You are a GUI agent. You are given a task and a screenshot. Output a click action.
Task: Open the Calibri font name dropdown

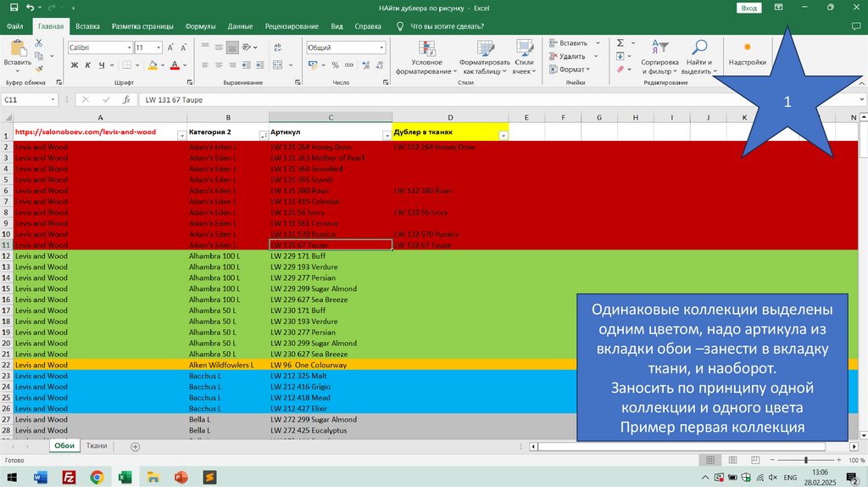pos(128,48)
